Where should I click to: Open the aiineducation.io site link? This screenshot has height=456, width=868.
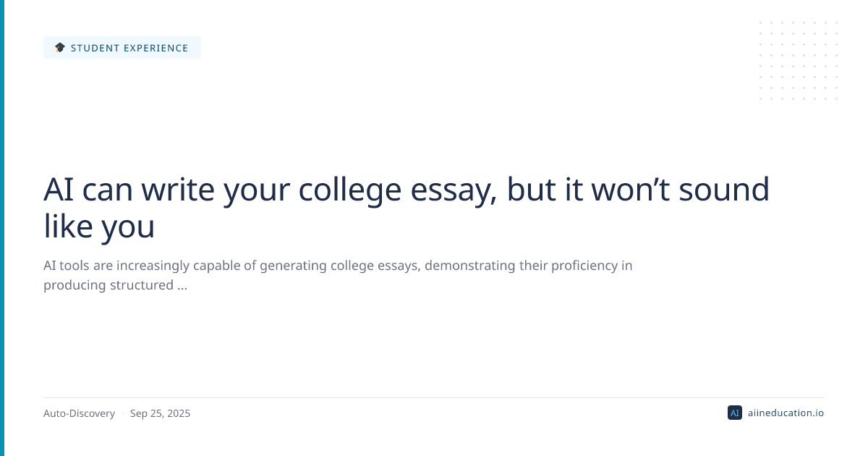[x=785, y=413]
